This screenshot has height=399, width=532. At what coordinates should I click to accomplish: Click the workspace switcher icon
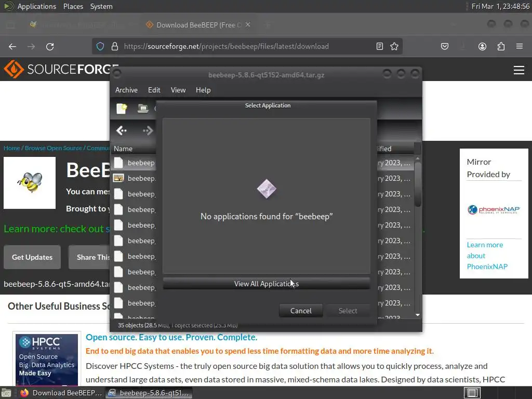[472, 393]
